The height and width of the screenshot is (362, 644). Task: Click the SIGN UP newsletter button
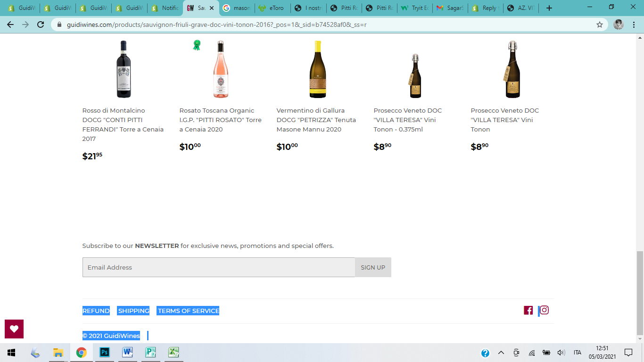pos(373,267)
